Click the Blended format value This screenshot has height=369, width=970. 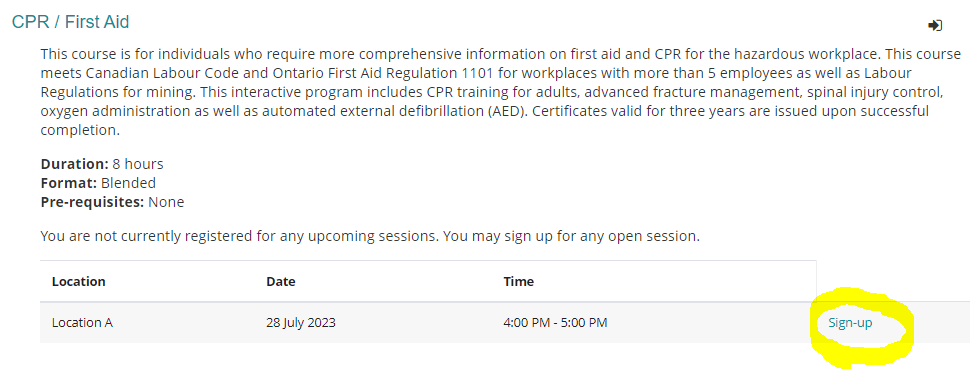tap(128, 183)
